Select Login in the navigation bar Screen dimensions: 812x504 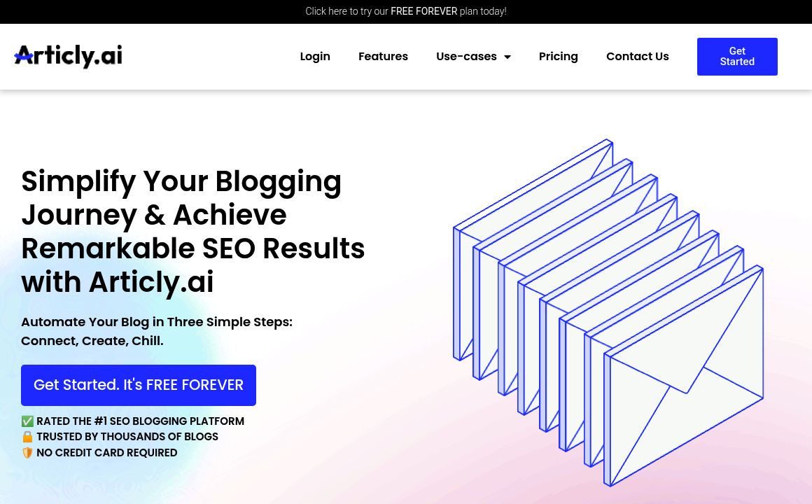[x=314, y=57]
